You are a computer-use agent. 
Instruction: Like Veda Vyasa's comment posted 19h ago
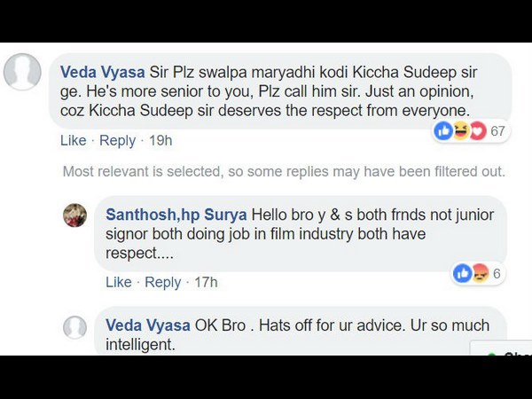pyautogui.click(x=73, y=140)
